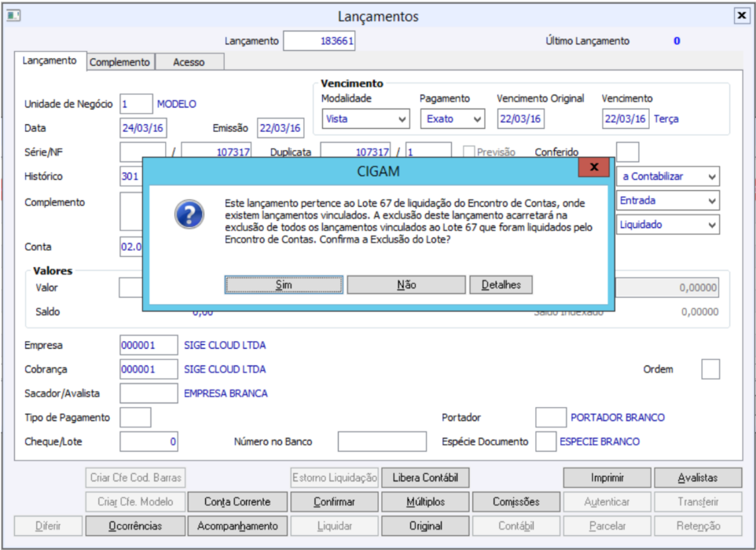Close the CIGAM dialog with red X
The width and height of the screenshot is (756, 550).
click(x=593, y=167)
